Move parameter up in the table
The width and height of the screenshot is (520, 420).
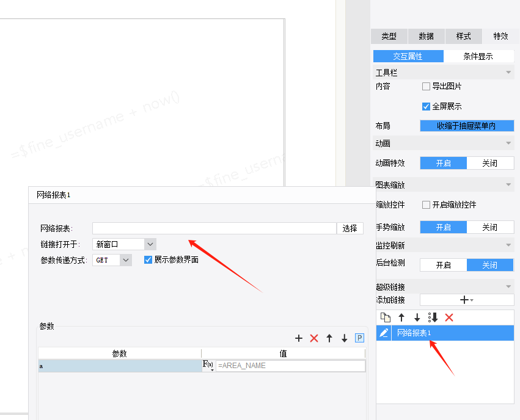(329, 338)
